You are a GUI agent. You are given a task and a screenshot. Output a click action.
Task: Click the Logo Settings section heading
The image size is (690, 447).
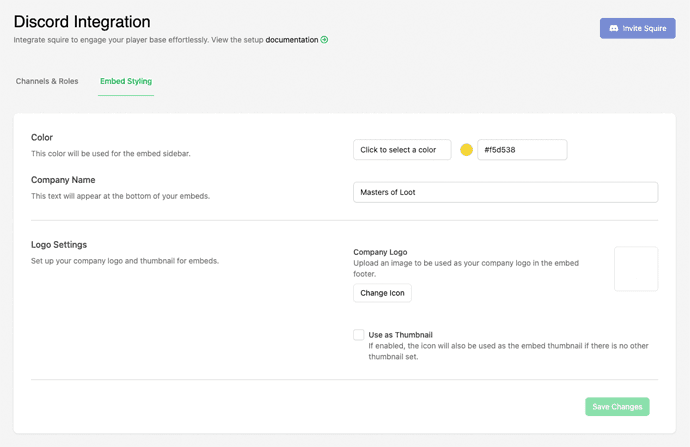[x=59, y=244]
